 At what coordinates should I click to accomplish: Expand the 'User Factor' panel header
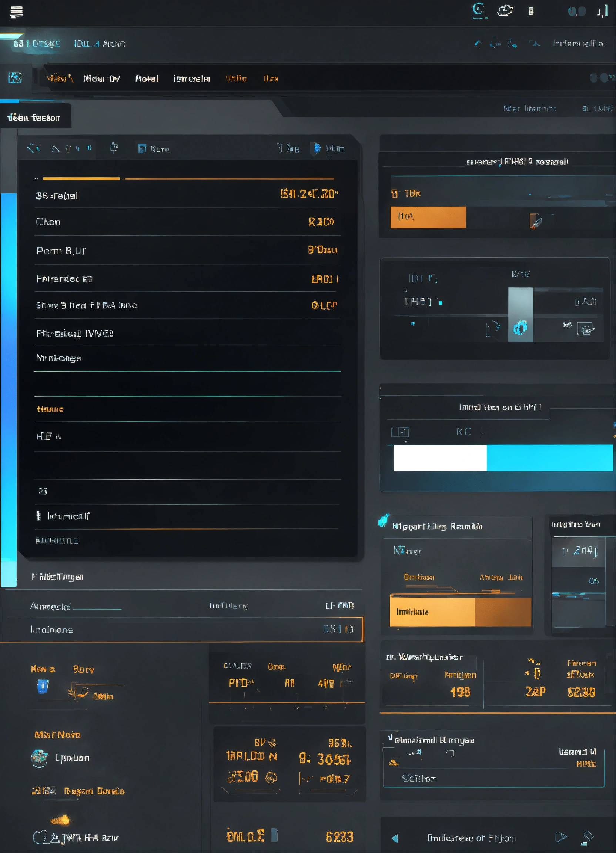coord(36,117)
